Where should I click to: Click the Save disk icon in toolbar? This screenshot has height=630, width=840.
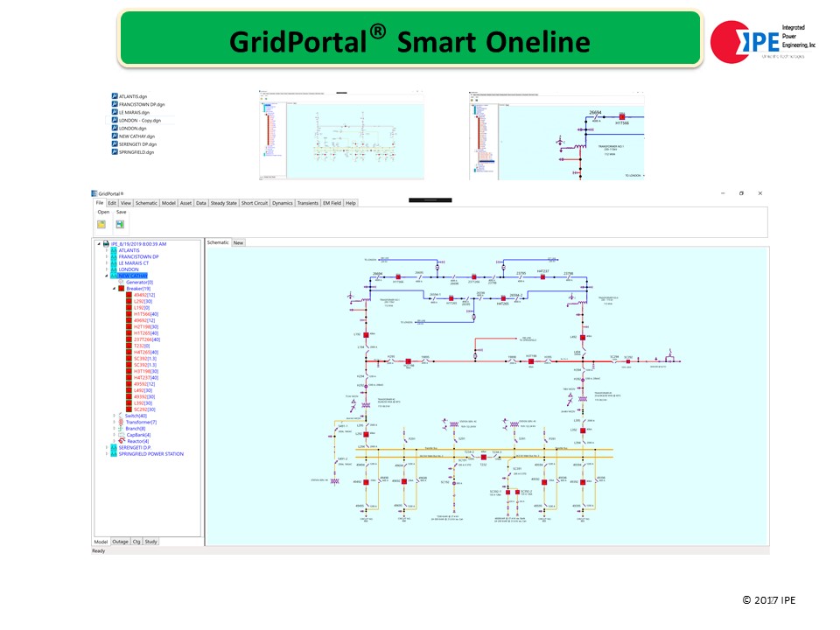click(x=120, y=225)
